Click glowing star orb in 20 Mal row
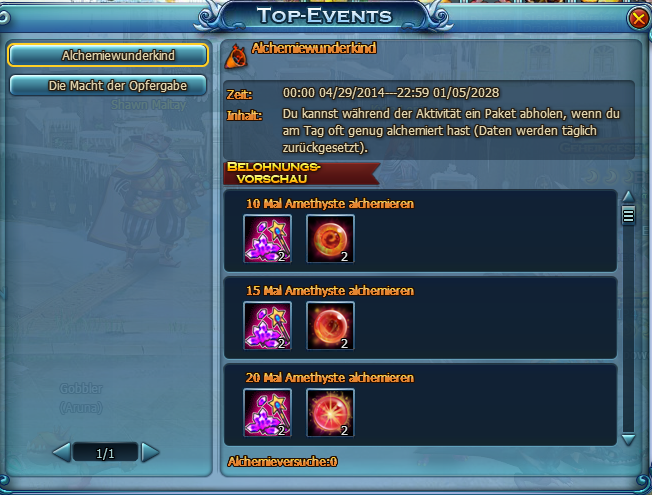Viewport: 652px width, 495px height. [331, 413]
